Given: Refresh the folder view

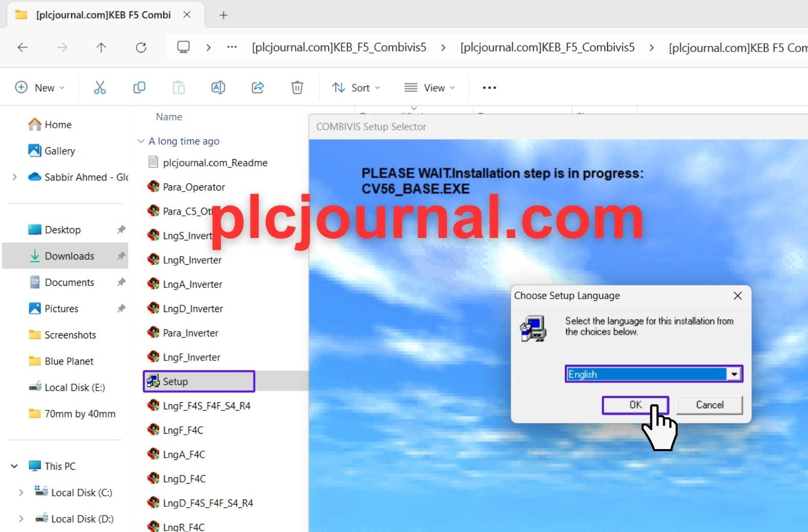Looking at the screenshot, I should click(x=141, y=47).
